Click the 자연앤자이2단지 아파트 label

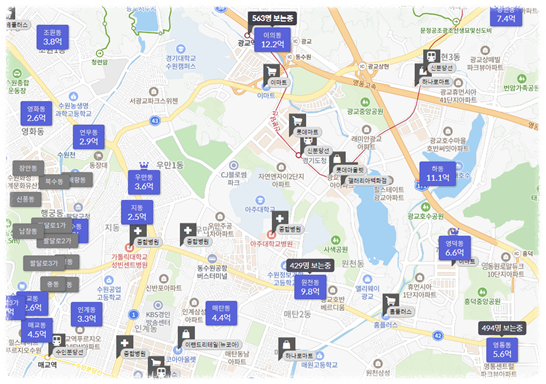click(281, 180)
